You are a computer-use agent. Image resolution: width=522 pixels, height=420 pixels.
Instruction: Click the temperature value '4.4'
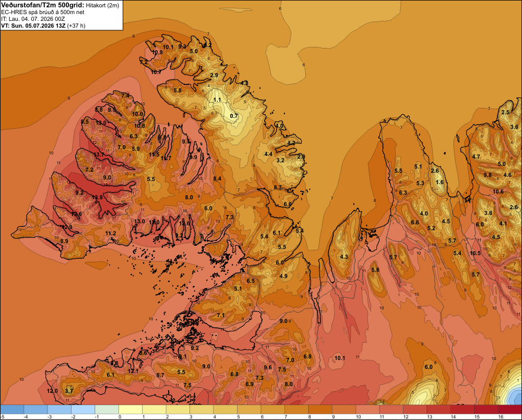pyautogui.click(x=268, y=154)
